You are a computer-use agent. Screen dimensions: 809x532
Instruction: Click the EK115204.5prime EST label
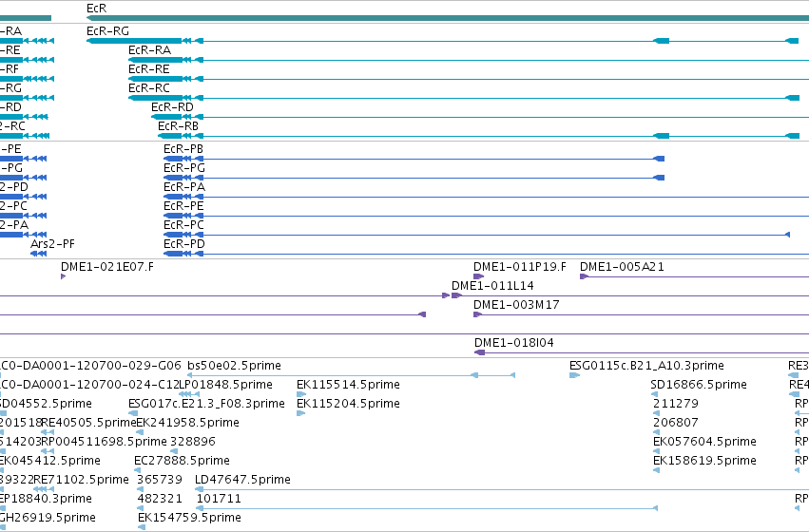(348, 404)
